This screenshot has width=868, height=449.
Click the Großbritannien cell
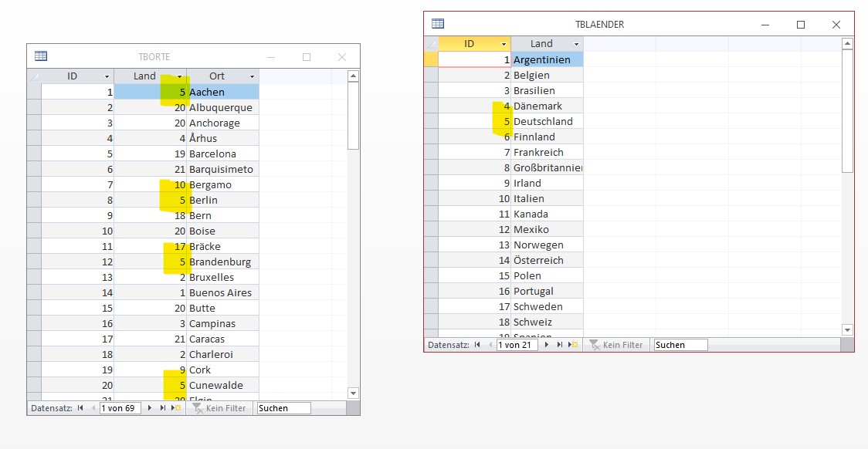tap(548, 167)
